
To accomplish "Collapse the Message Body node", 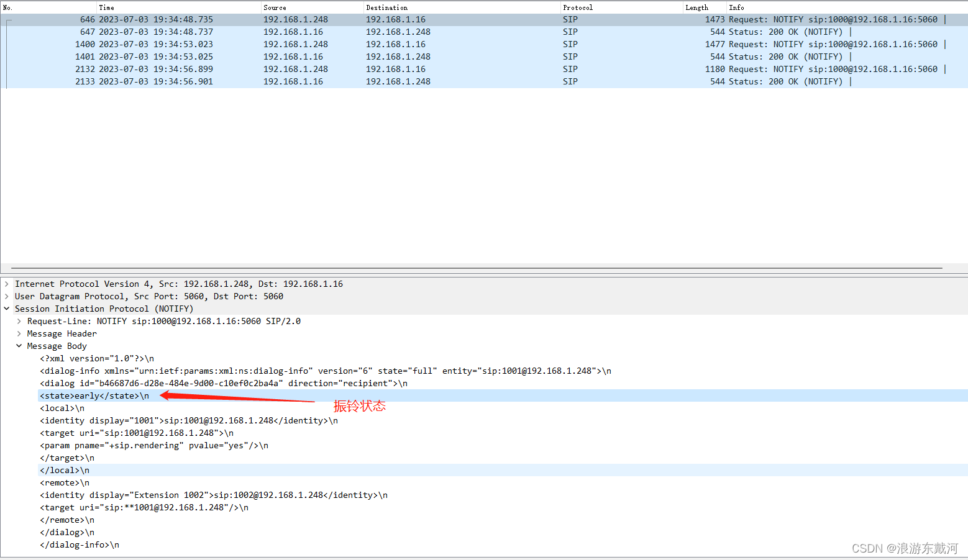I will coord(19,346).
